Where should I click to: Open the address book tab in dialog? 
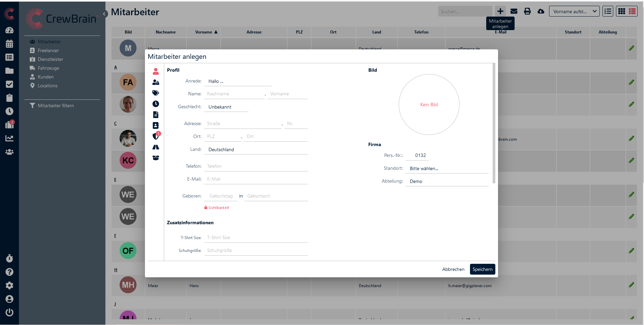click(x=155, y=125)
